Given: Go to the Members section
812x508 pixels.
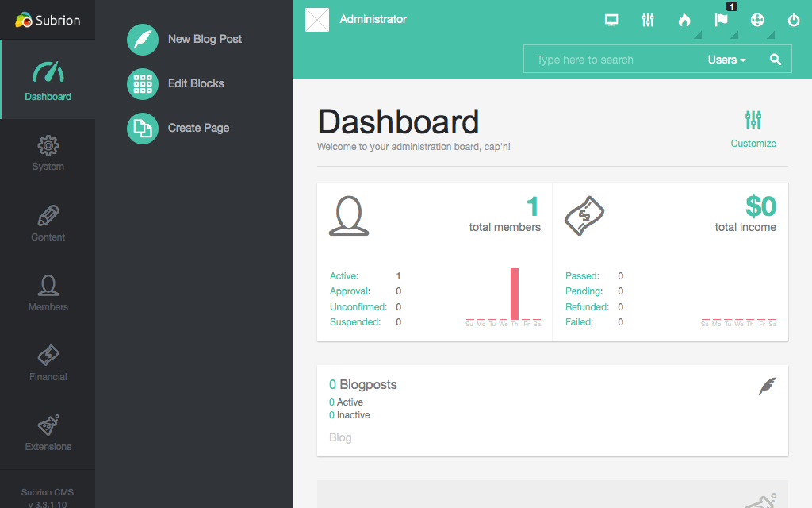Looking at the screenshot, I should (x=48, y=293).
